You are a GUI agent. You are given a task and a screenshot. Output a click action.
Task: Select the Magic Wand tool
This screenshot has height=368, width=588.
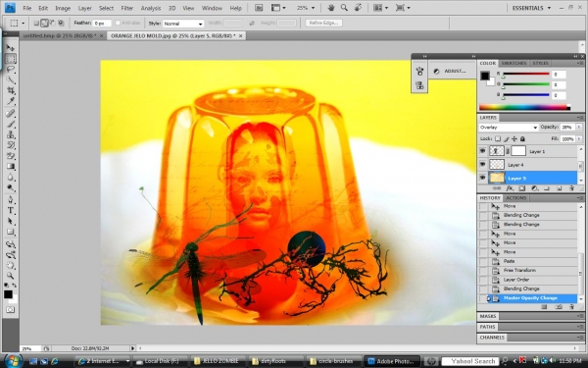point(11,79)
